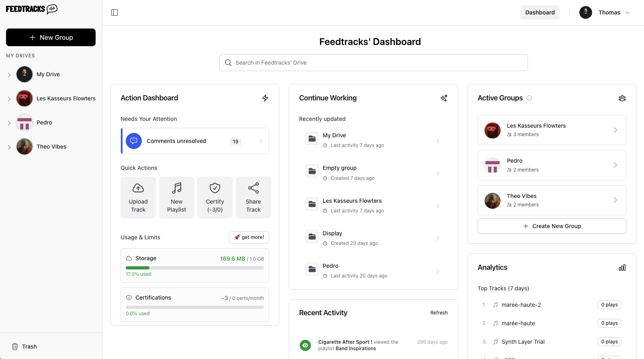Refresh the Recent Activity list

point(439,313)
